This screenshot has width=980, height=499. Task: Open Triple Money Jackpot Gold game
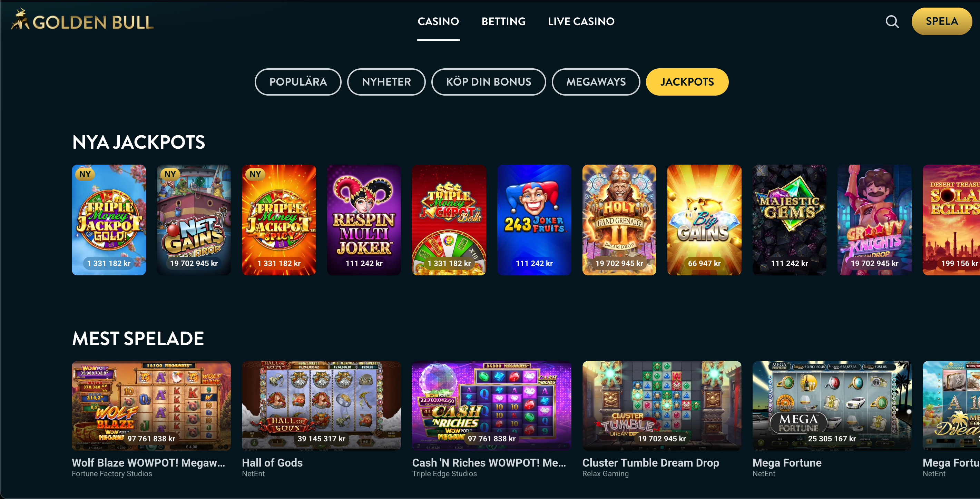[109, 220]
